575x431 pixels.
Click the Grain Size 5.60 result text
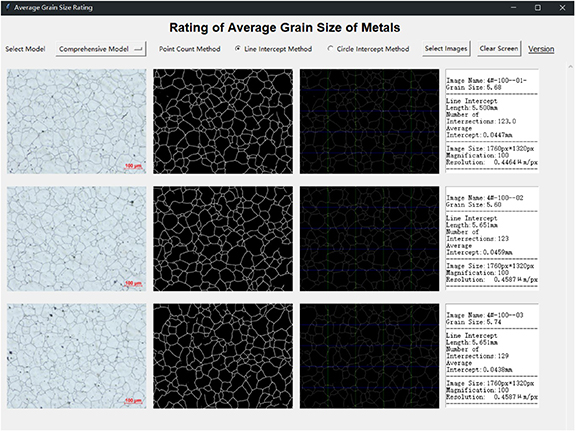pyautogui.click(x=473, y=205)
